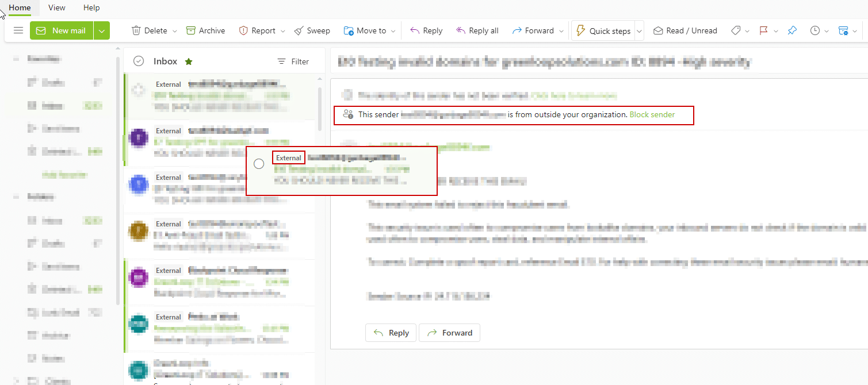Pin the message with the blue pin icon
This screenshot has width=868, height=385.
pyautogui.click(x=792, y=30)
